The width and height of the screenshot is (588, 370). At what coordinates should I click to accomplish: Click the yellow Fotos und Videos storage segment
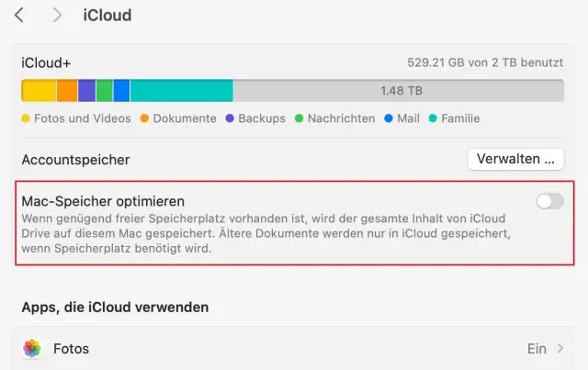(x=40, y=90)
